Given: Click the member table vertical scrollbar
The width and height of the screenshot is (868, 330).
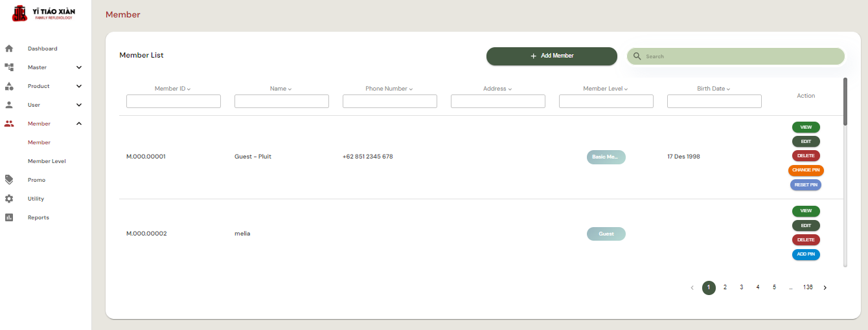Looking at the screenshot, I should tap(845, 102).
